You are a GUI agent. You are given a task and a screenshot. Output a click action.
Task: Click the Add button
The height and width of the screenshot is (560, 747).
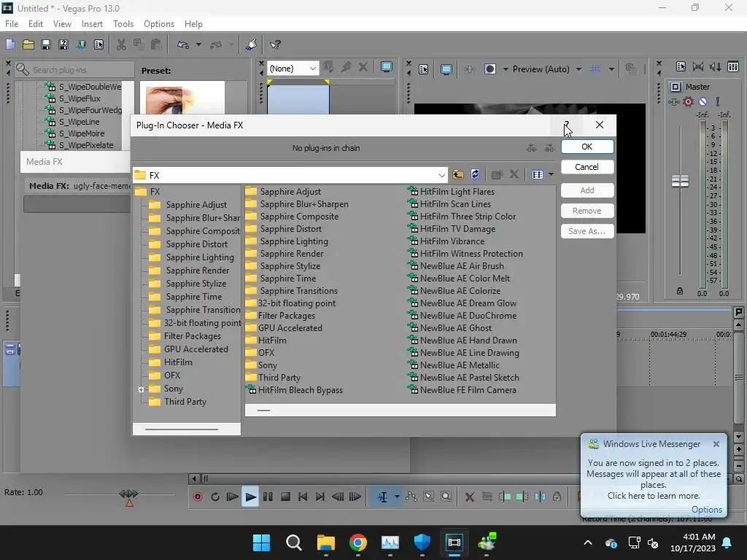coord(587,190)
